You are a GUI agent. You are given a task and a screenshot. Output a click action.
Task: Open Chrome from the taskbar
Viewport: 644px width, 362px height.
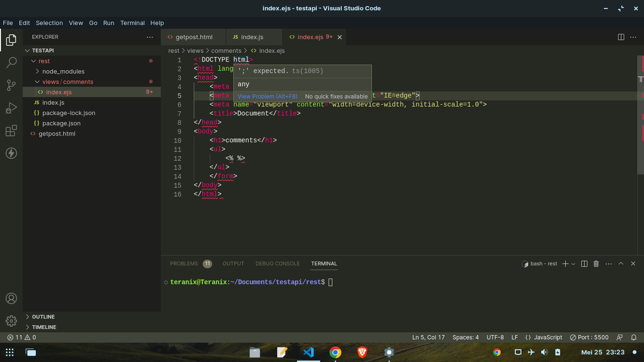[335, 352]
